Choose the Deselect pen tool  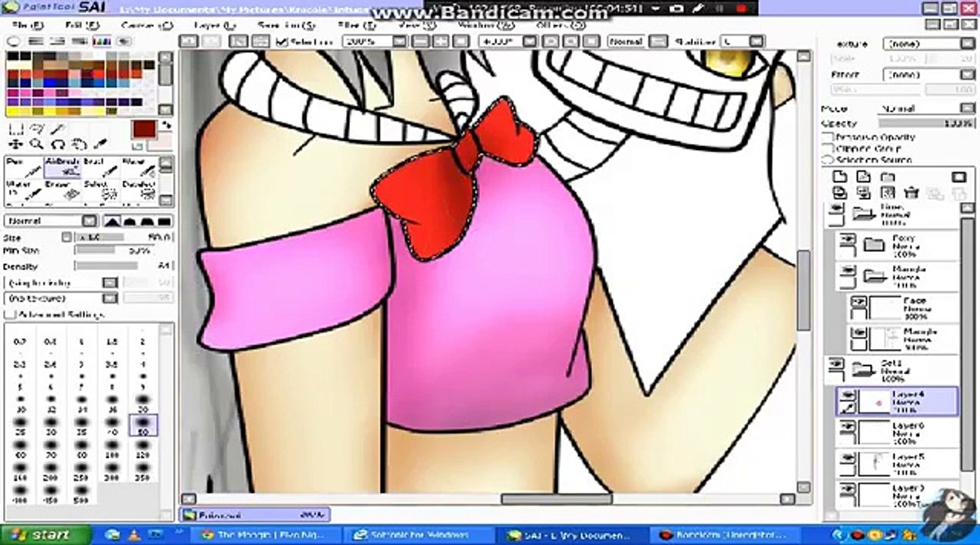[x=140, y=190]
